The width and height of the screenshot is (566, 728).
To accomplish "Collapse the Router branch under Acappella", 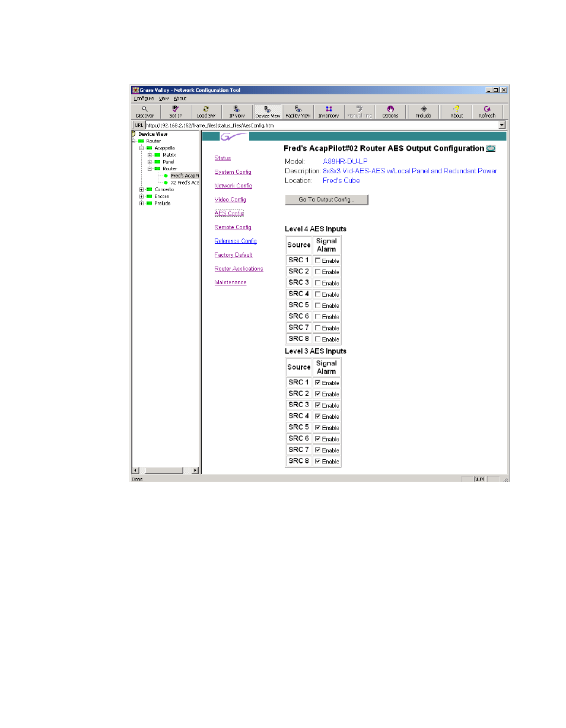I will tap(150, 169).
